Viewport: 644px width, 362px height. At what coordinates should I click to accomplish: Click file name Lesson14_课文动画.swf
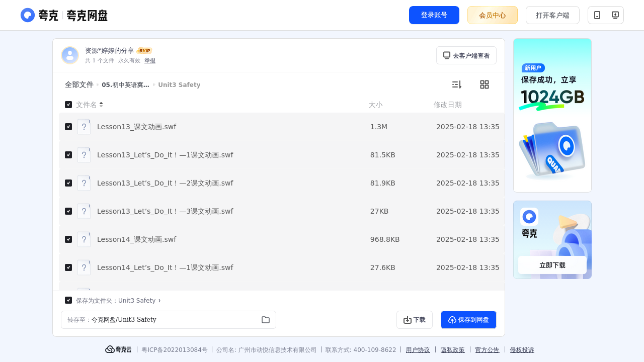tap(136, 239)
